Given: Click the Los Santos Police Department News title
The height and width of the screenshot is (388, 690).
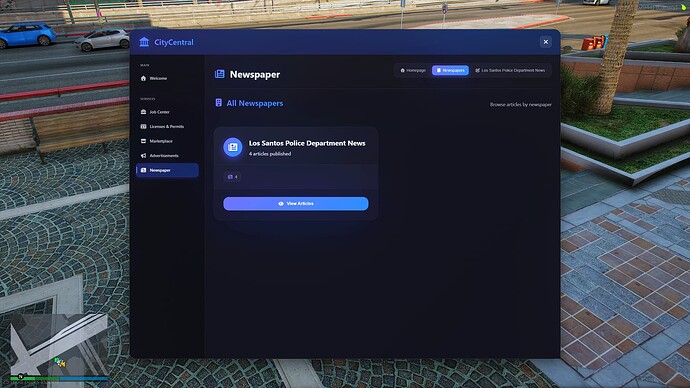Looking at the screenshot, I should point(307,143).
